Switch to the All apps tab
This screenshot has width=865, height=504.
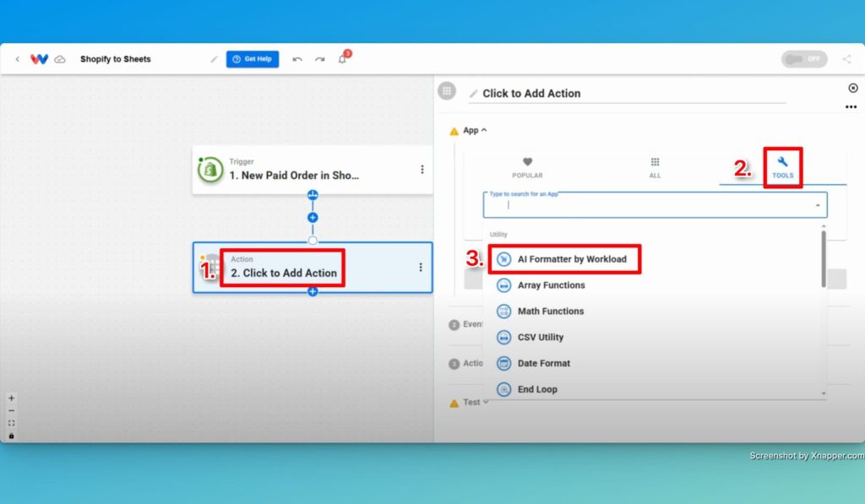coord(655,168)
